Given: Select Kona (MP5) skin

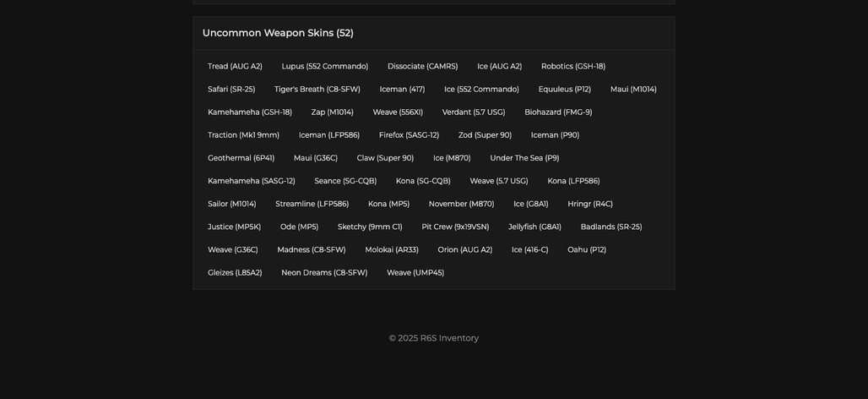Looking at the screenshot, I should 388,204.
